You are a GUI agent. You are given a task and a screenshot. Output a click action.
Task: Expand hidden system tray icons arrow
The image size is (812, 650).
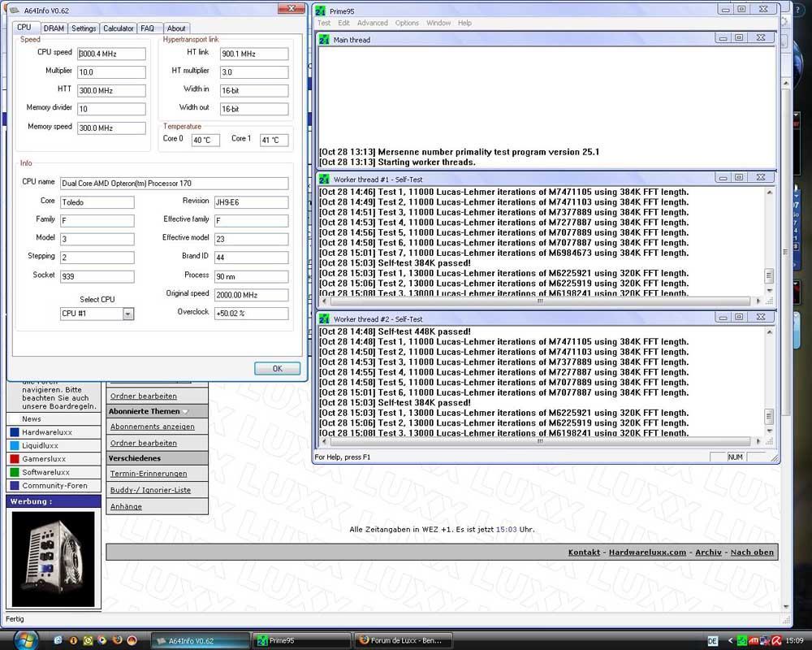(x=731, y=641)
